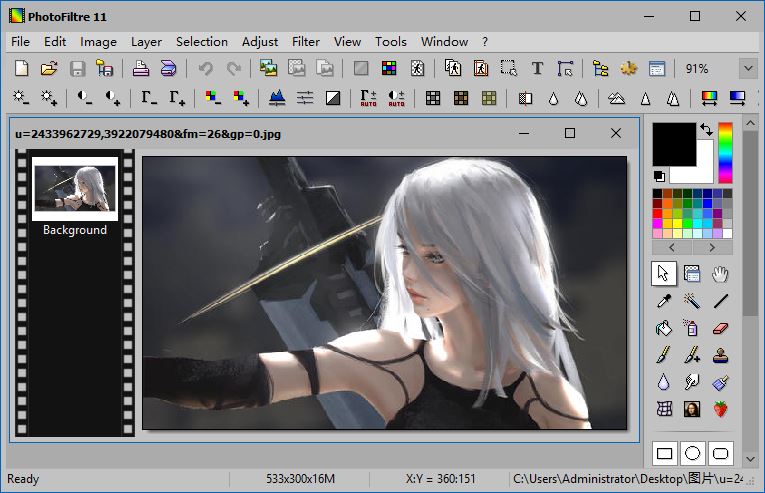Image resolution: width=765 pixels, height=493 pixels.
Task: Open Image size icon with walking figure
Action: (x=417, y=68)
